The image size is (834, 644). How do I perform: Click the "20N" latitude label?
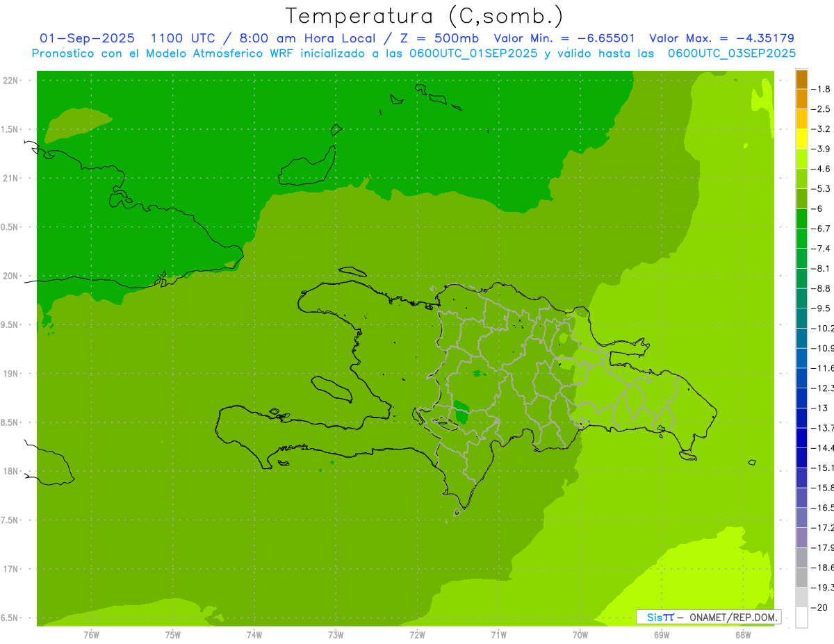11,276
